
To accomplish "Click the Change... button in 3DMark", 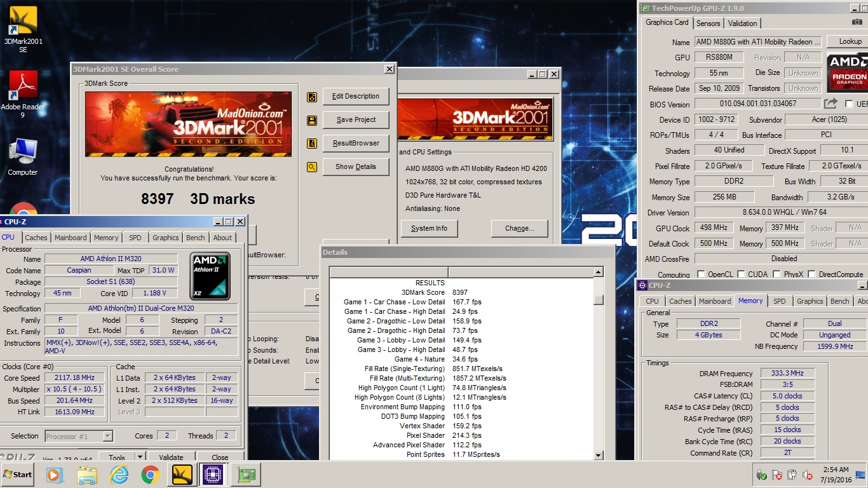I will [x=519, y=229].
